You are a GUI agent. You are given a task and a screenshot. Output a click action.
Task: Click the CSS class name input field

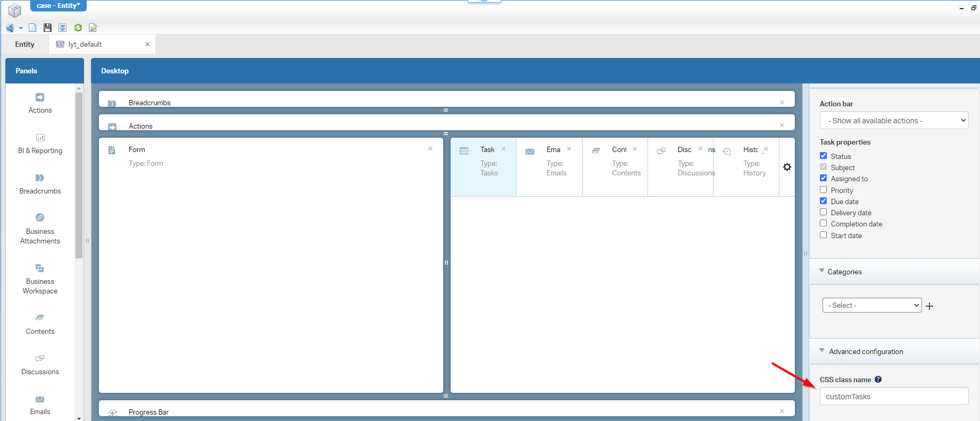tap(894, 397)
